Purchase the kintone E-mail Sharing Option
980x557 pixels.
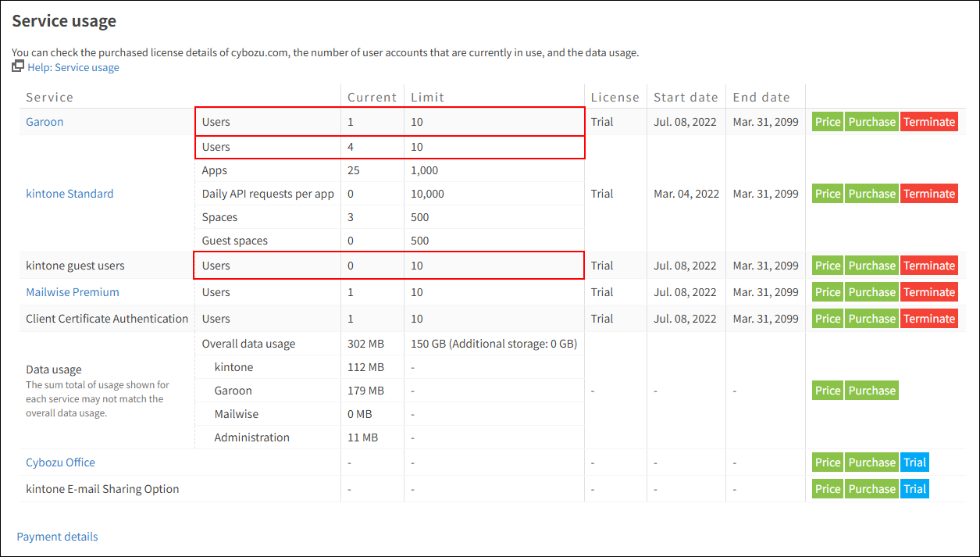click(871, 488)
